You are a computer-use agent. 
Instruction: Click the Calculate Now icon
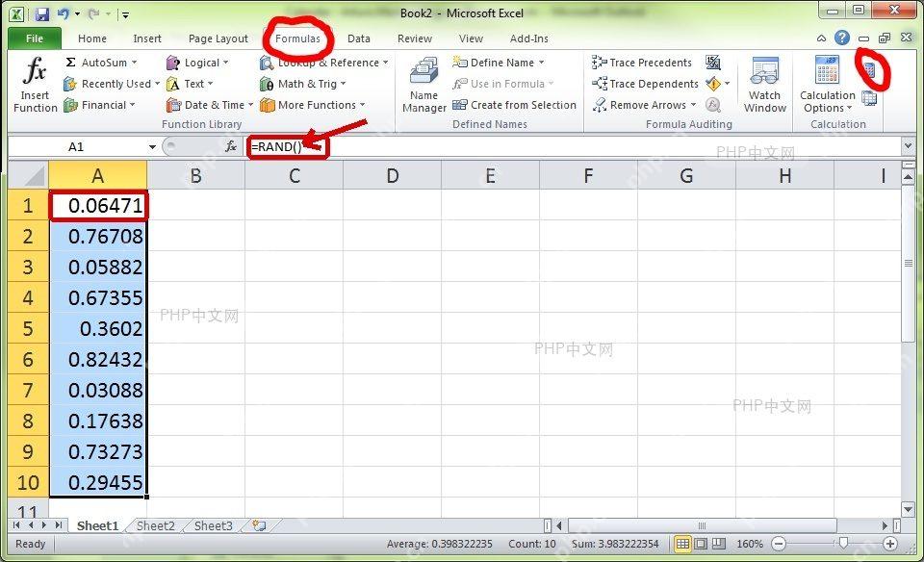[870, 70]
